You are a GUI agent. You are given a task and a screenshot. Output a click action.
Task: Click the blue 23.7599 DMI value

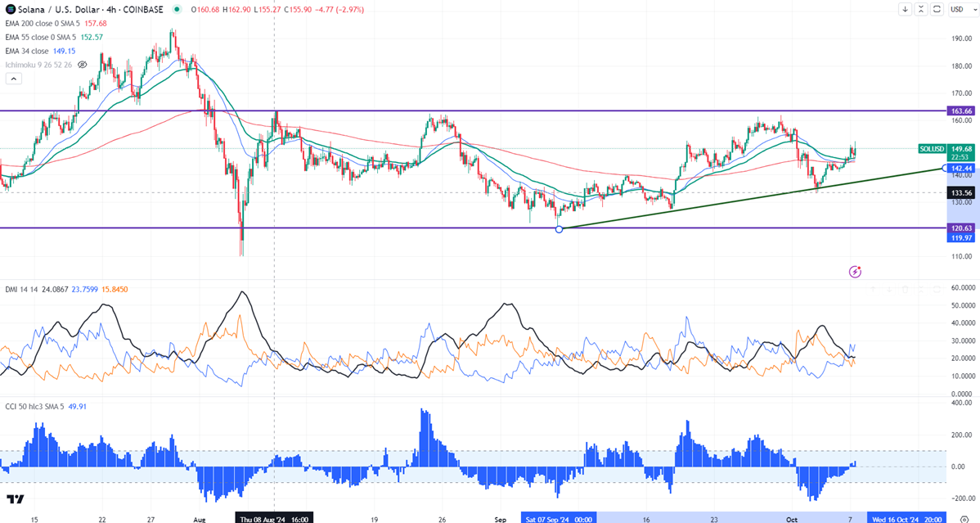(x=84, y=289)
